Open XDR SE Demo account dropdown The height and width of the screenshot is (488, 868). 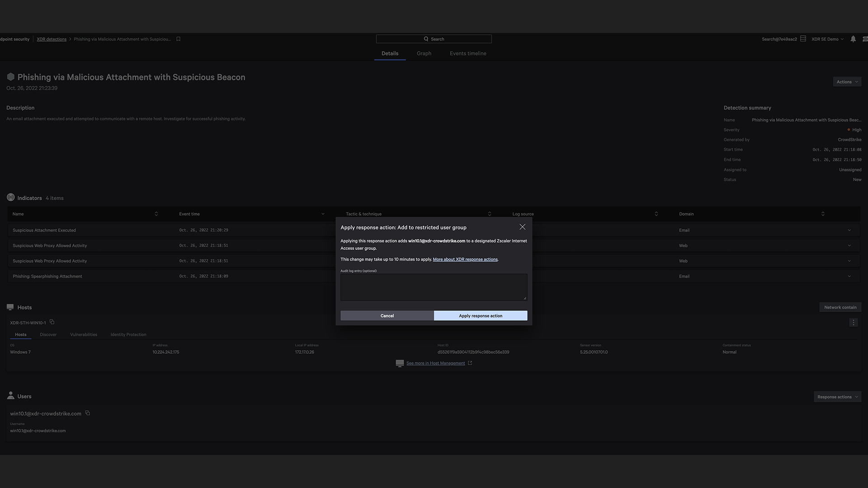click(x=827, y=39)
